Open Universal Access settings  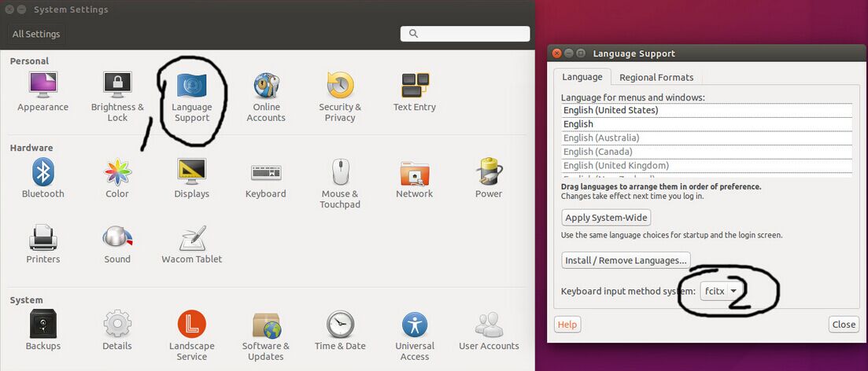pyautogui.click(x=415, y=335)
